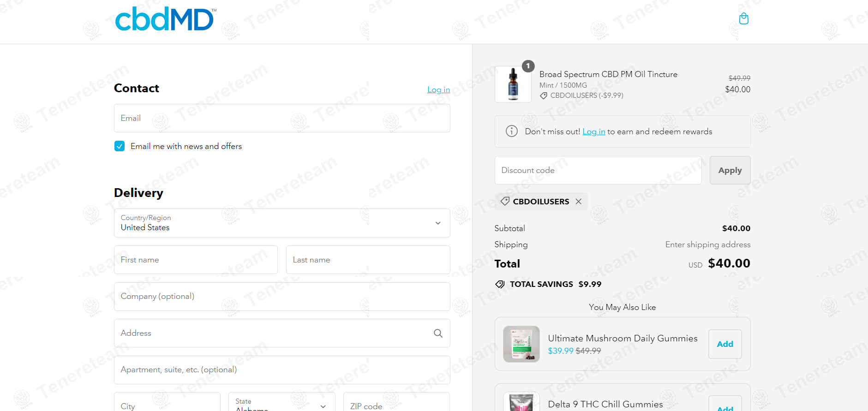
Task: Click the Country/Region chevron arrow
Action: pyautogui.click(x=438, y=223)
